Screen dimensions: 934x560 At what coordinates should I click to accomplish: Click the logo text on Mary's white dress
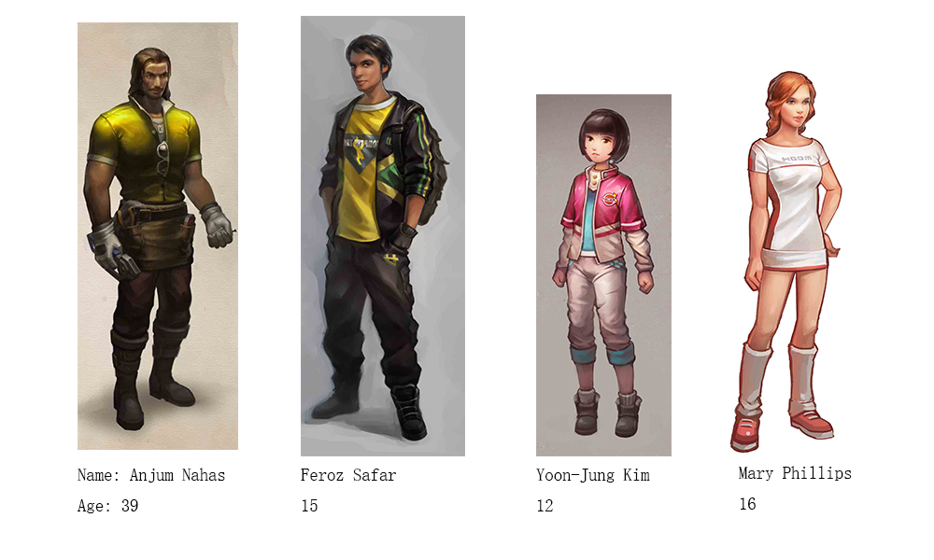pyautogui.click(x=797, y=159)
